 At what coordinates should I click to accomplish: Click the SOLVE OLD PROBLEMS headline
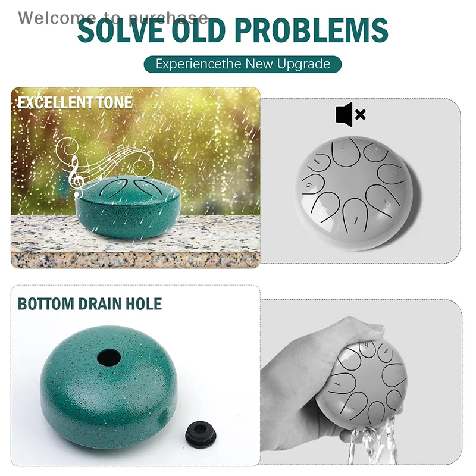(x=233, y=30)
